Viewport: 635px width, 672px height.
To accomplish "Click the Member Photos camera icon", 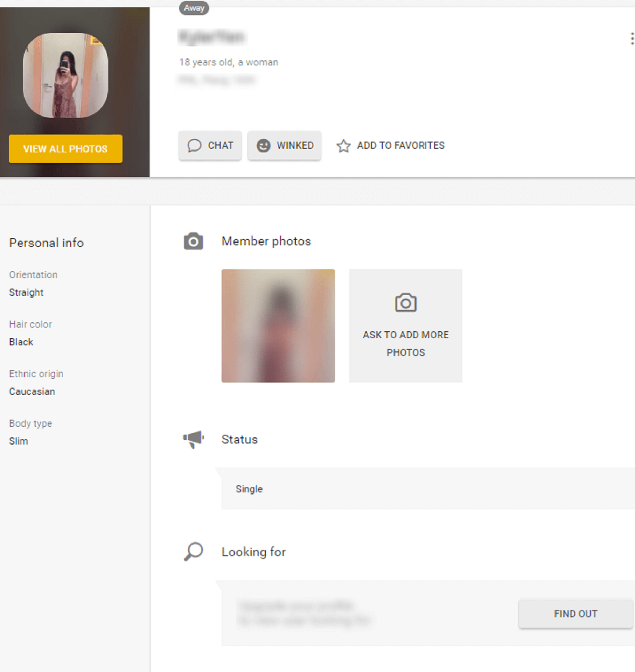I will (x=192, y=241).
